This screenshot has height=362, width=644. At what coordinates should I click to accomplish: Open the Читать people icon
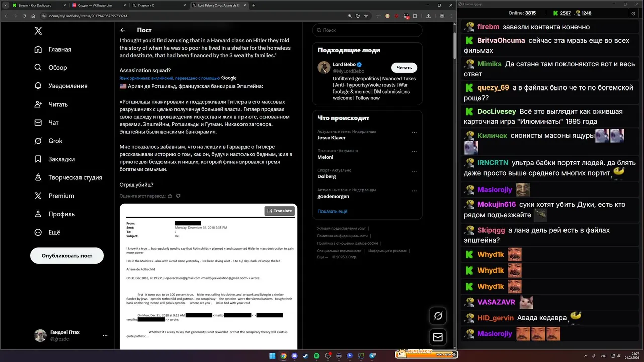pyautogui.click(x=38, y=104)
